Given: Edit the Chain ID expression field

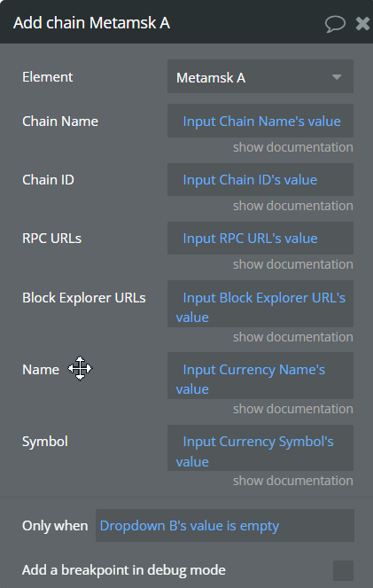Looking at the screenshot, I should [x=260, y=180].
